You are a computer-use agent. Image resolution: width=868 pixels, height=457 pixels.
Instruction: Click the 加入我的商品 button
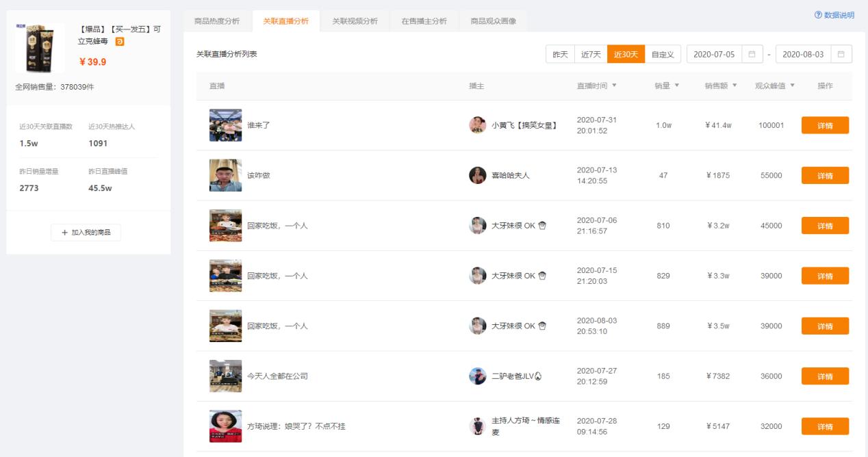(85, 232)
